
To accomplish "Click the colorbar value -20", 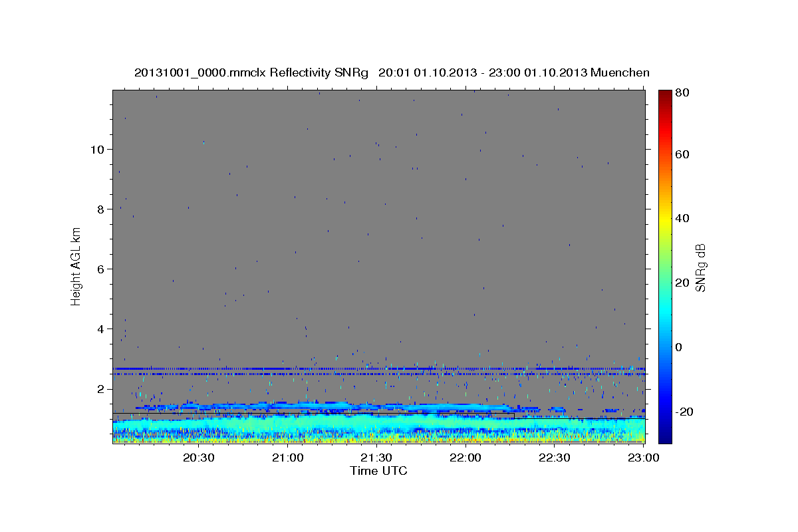I will (x=684, y=412).
